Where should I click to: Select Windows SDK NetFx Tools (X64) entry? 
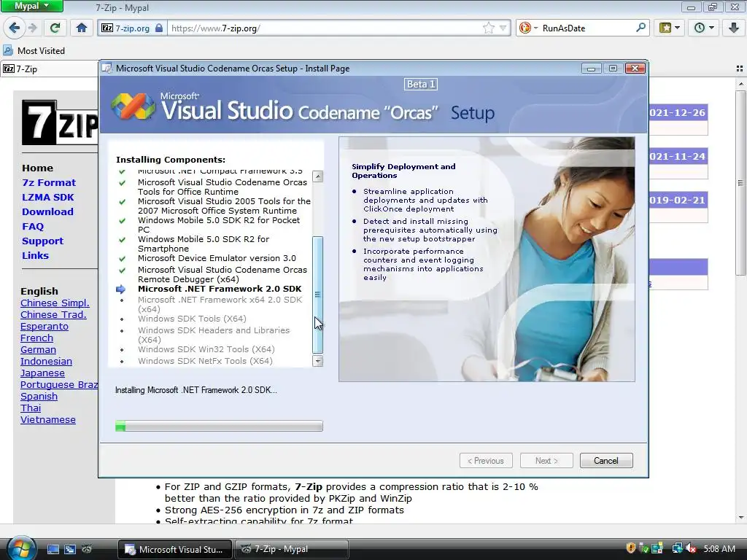click(x=205, y=361)
